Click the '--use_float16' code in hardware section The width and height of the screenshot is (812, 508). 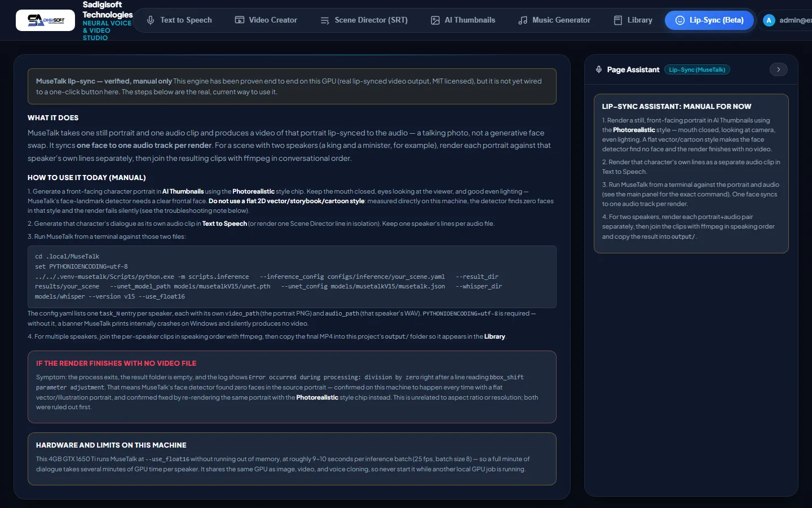[167, 459]
